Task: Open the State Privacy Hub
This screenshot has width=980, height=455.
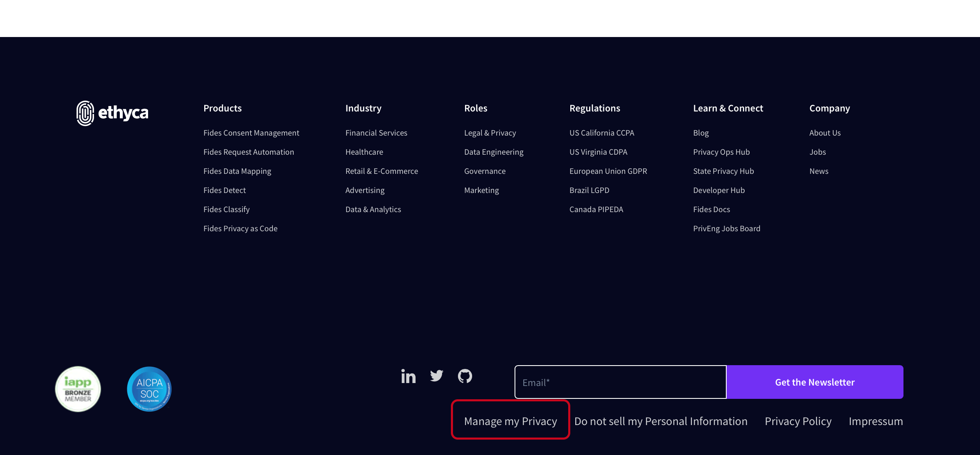Action: coord(723,171)
